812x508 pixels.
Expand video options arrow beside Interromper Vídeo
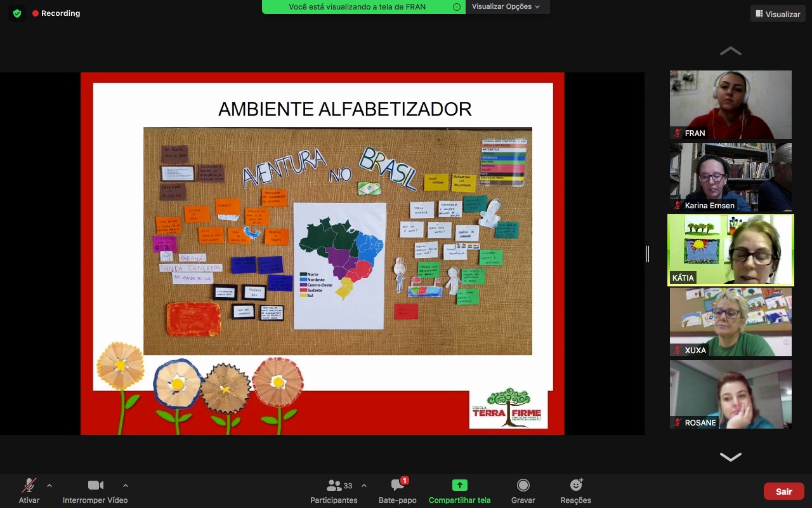point(125,486)
